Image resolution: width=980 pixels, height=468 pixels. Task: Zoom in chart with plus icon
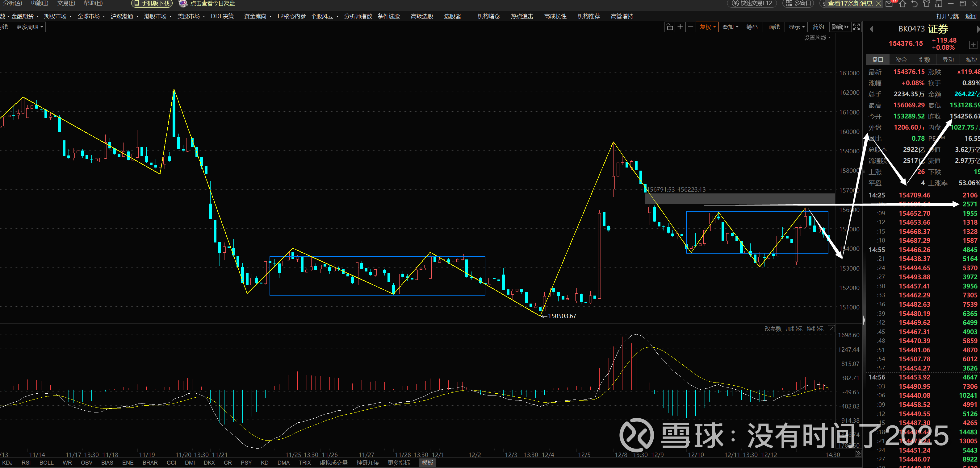pyautogui.click(x=680, y=27)
